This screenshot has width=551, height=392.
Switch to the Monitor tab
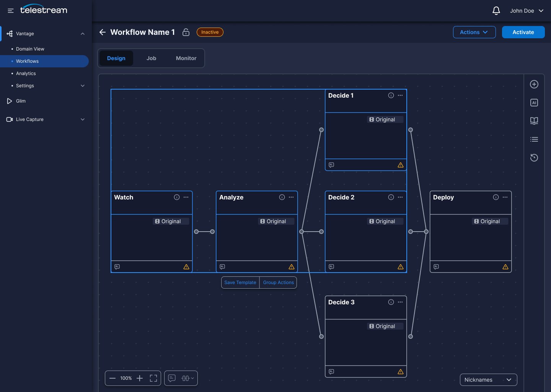point(186,58)
